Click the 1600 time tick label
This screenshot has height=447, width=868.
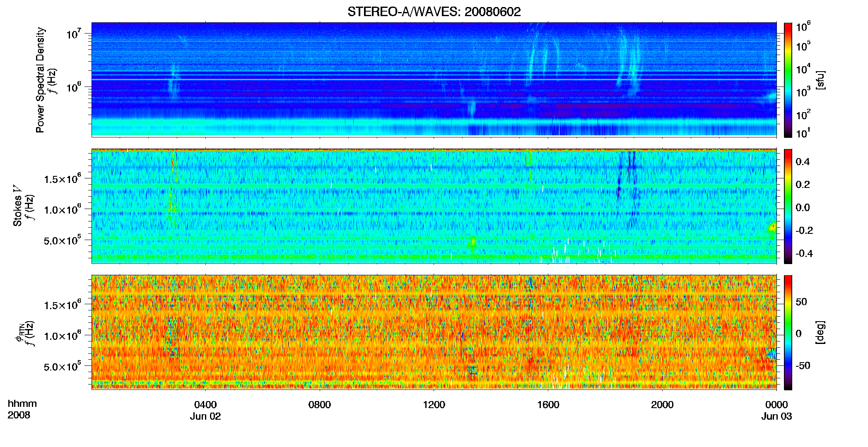point(548,405)
